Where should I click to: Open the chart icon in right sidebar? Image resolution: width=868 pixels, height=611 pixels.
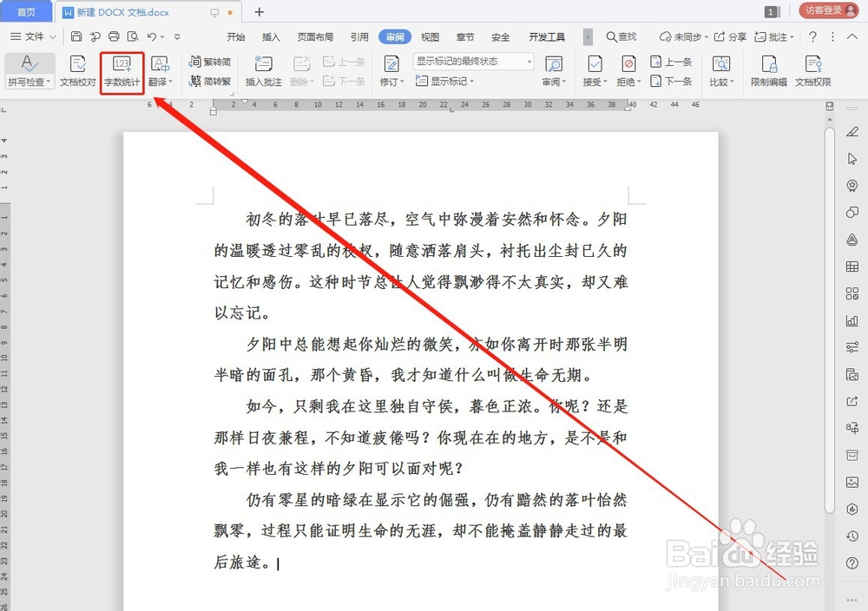pyautogui.click(x=852, y=322)
